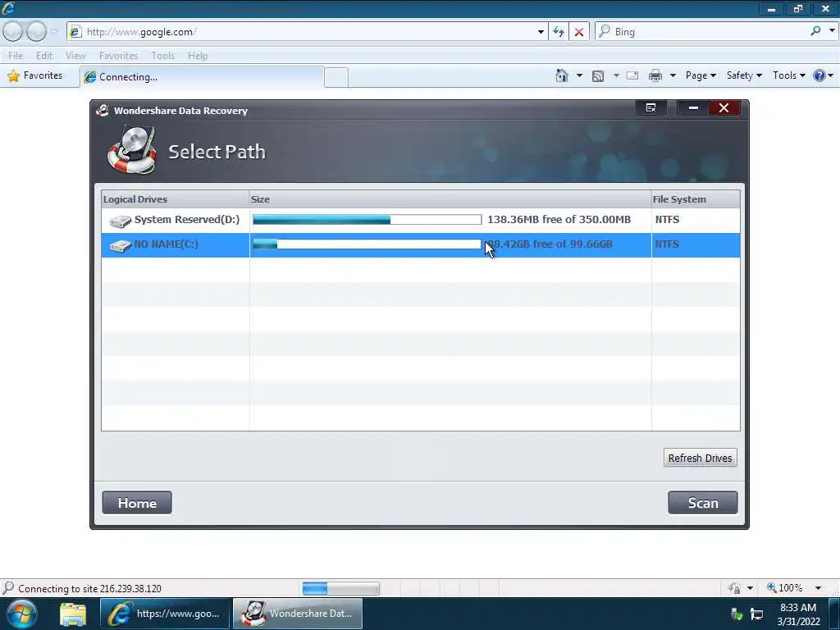Click the search magnifier icon
840x630 pixels.
point(815,31)
